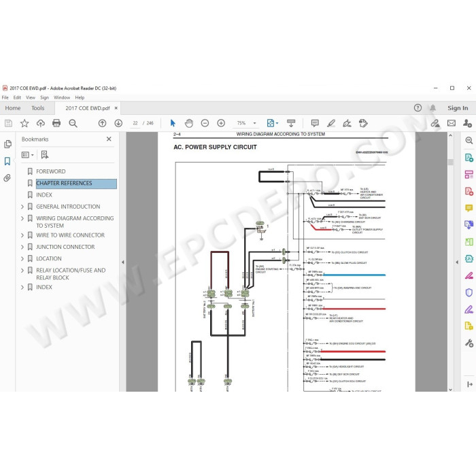This screenshot has height=476, width=476.
Task: View the notifications bell
Action: [x=433, y=107]
